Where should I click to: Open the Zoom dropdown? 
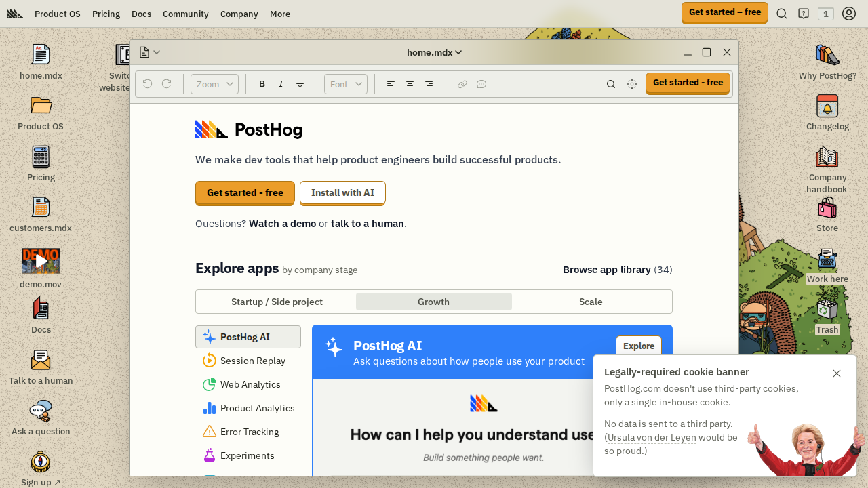point(214,84)
